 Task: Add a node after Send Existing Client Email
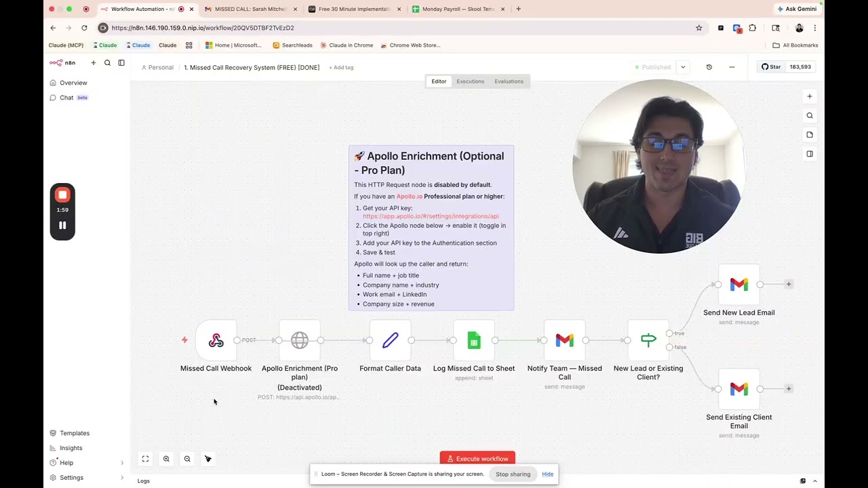(x=789, y=389)
